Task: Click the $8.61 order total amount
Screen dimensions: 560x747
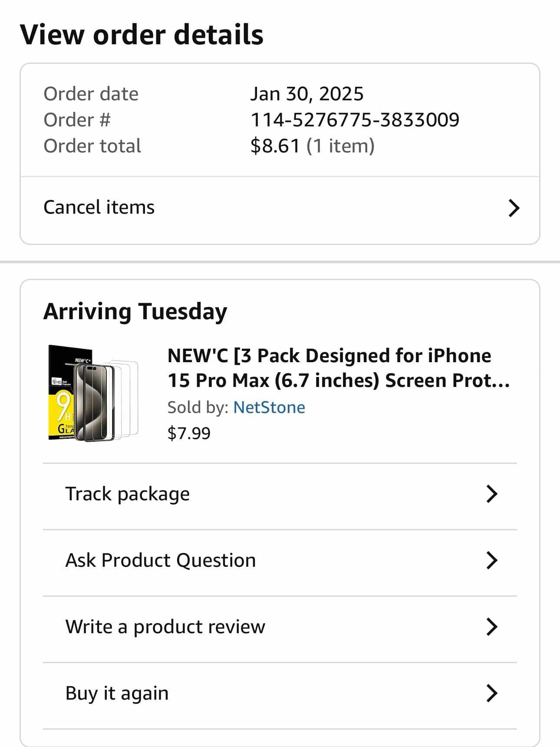Action: [275, 146]
